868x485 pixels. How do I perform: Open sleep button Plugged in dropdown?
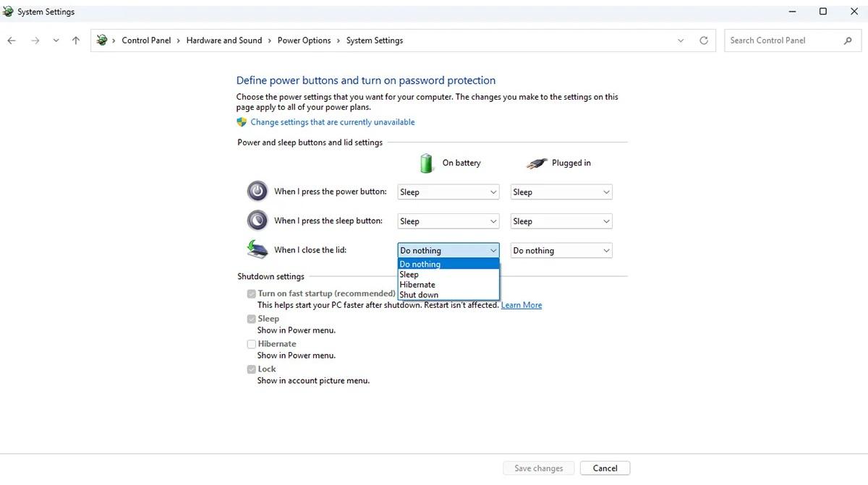tap(561, 221)
